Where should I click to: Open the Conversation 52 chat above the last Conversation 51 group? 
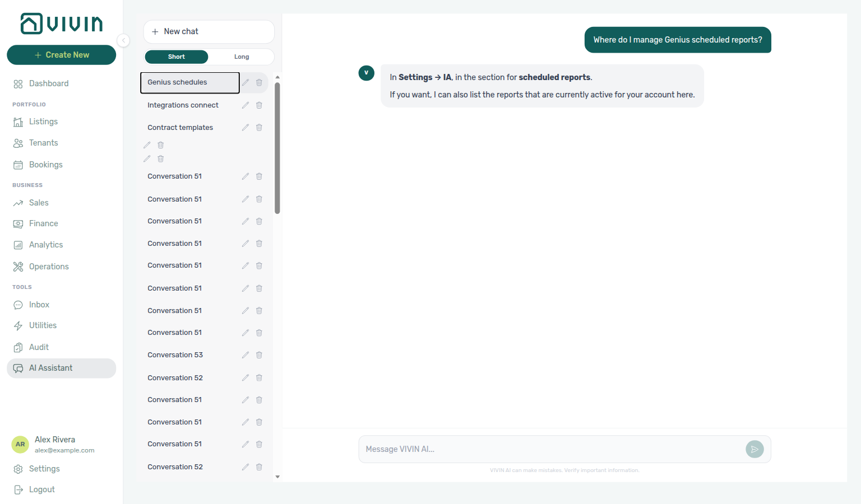pos(190,378)
